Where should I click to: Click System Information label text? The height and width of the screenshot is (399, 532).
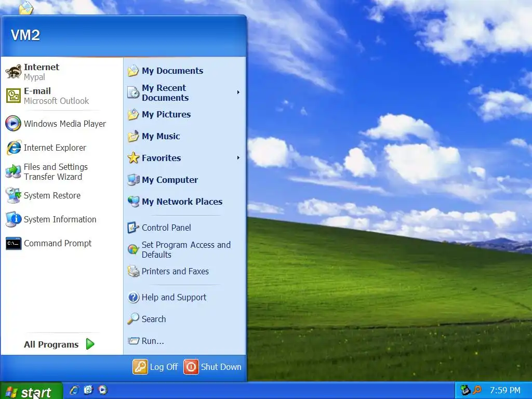60,220
